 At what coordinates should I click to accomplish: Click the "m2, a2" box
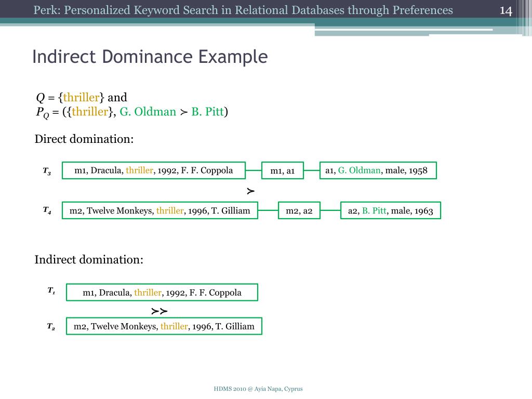(299, 210)
